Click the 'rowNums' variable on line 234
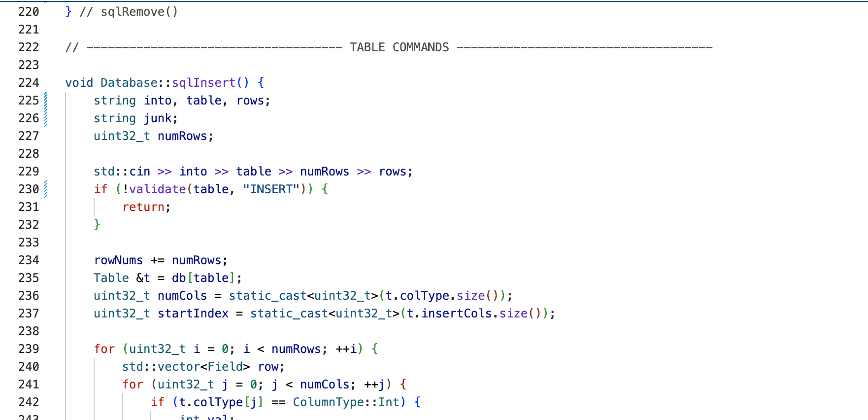868x420 pixels. tap(119, 260)
